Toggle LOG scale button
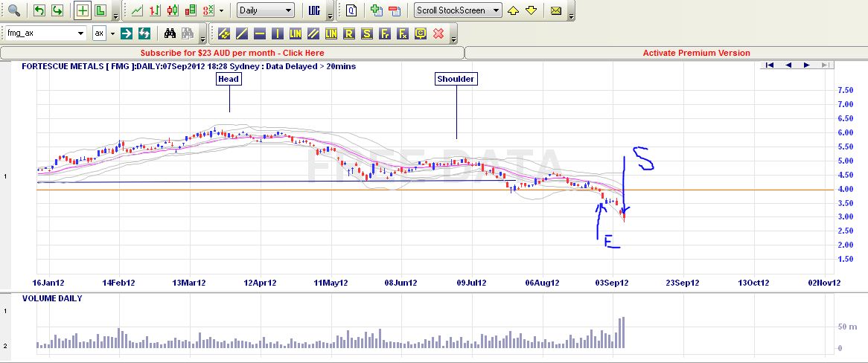 pos(314,10)
